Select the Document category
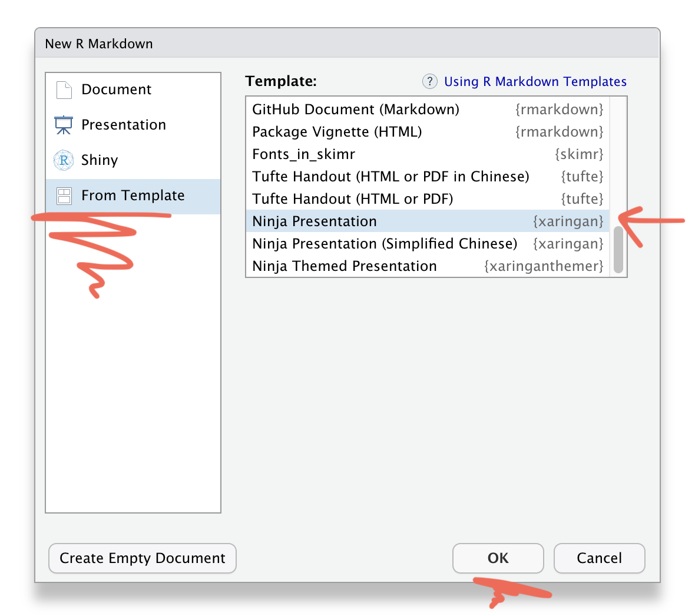The width and height of the screenshot is (695, 616). 133,90
